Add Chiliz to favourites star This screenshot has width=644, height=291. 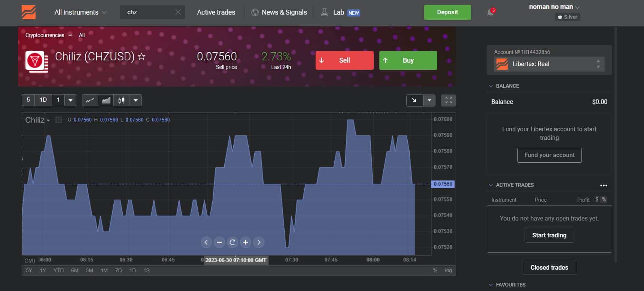click(x=142, y=57)
